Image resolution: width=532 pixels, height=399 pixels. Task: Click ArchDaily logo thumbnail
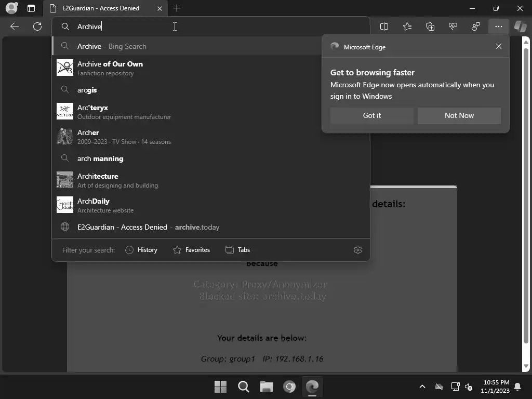pyautogui.click(x=65, y=205)
